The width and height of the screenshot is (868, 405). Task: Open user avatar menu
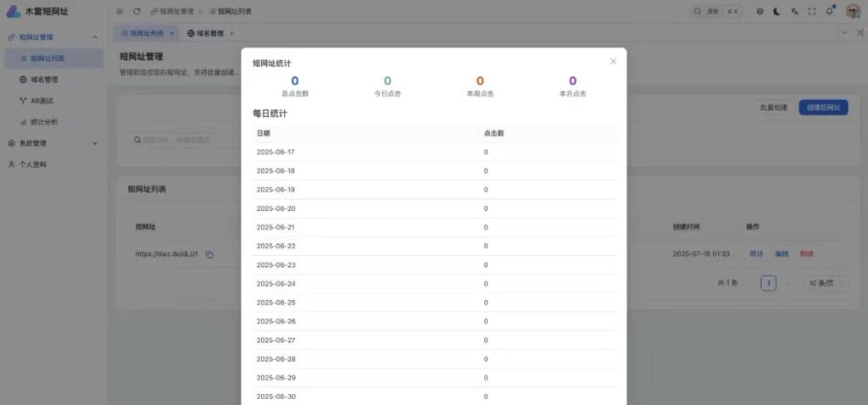click(853, 11)
